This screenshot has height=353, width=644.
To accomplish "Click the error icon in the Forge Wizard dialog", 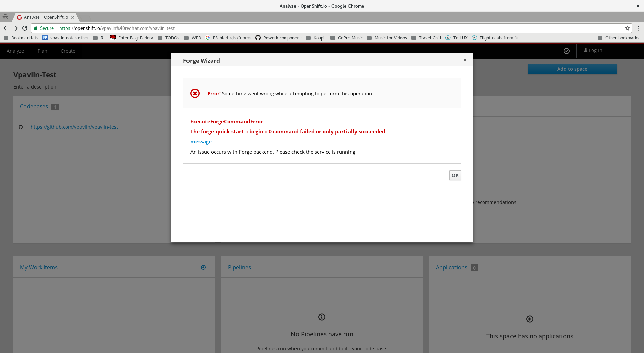I will [x=195, y=93].
